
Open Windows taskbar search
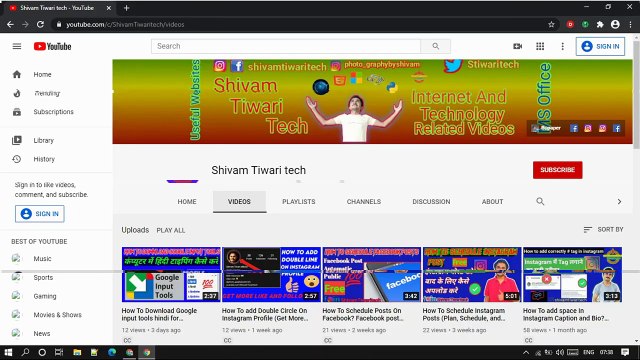[x=25, y=352]
